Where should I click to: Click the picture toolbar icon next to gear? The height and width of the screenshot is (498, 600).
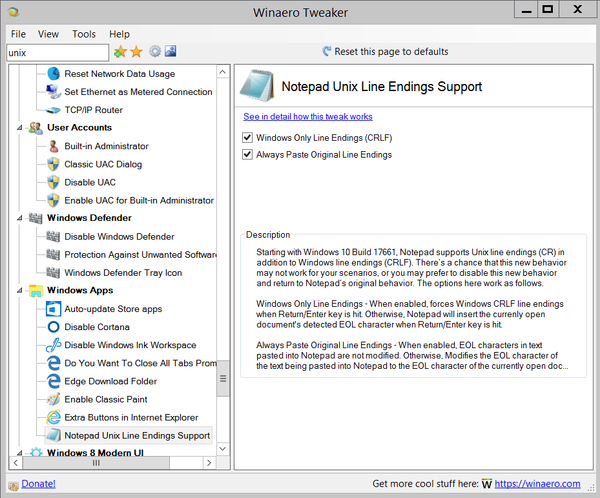(171, 51)
